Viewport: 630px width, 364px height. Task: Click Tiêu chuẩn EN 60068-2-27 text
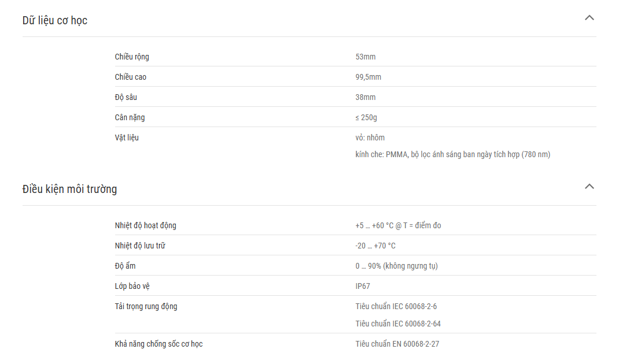[397, 344]
